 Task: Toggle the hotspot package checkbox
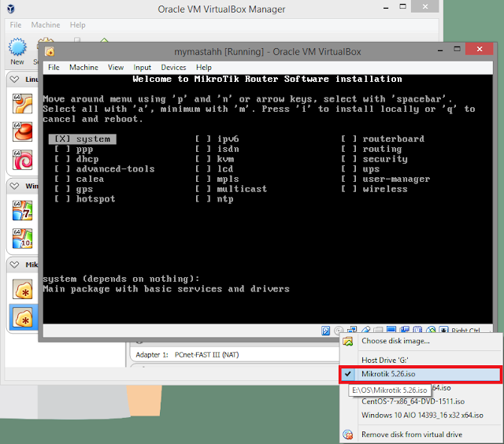pos(62,199)
